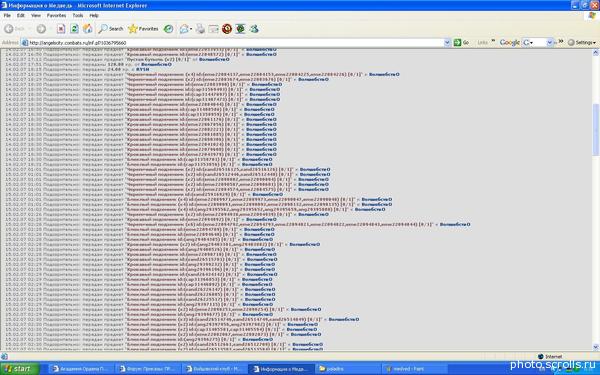Refresh the page with the green arrows icon
The image size is (600, 375).
(74, 29)
